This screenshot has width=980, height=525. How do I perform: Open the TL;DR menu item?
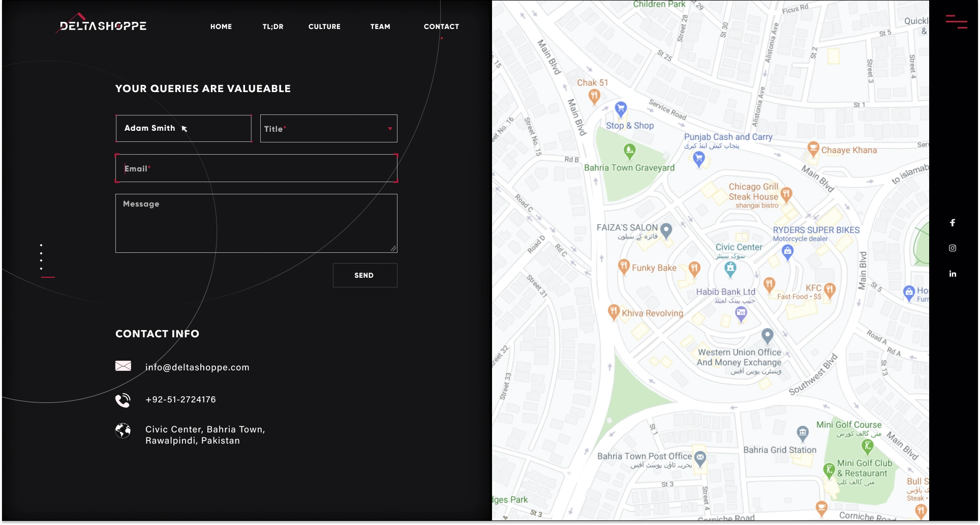273,26
